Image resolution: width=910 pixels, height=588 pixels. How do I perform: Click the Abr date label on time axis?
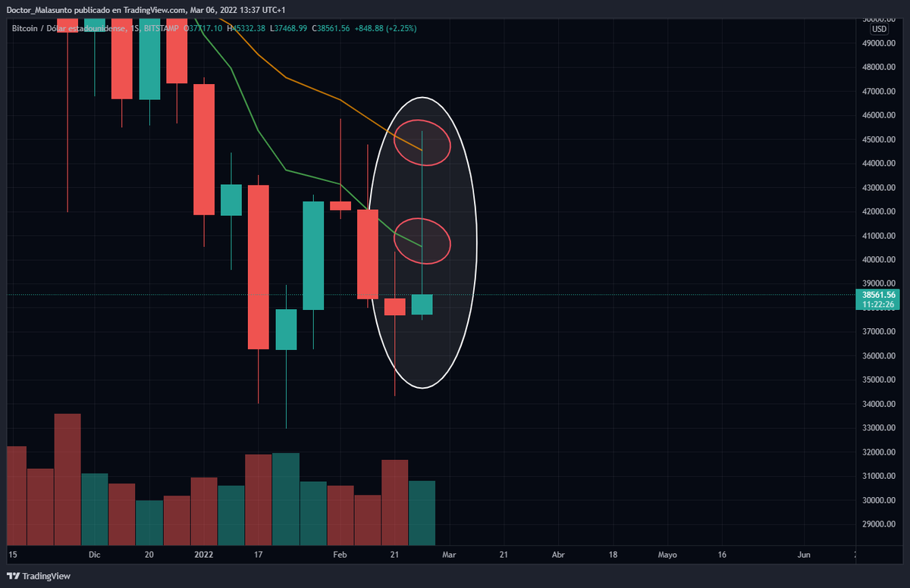[558, 555]
